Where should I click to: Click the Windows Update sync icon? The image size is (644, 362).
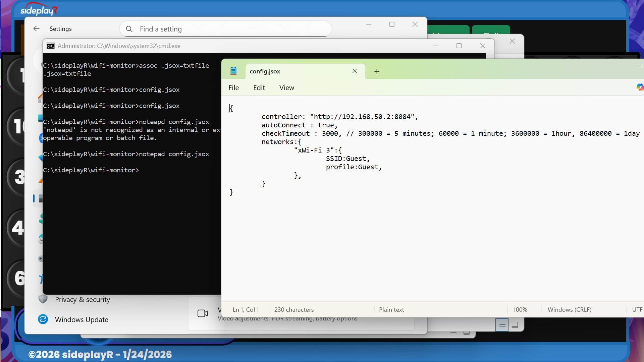point(43,319)
